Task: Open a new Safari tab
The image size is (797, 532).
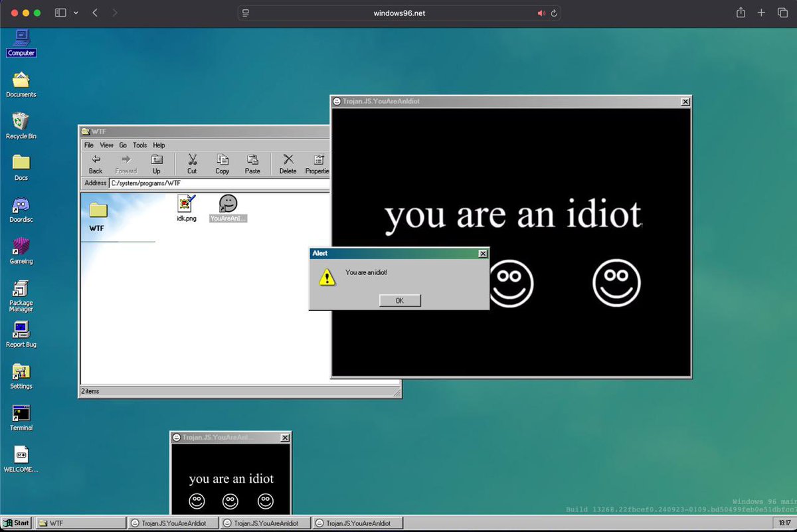Action: click(x=762, y=13)
